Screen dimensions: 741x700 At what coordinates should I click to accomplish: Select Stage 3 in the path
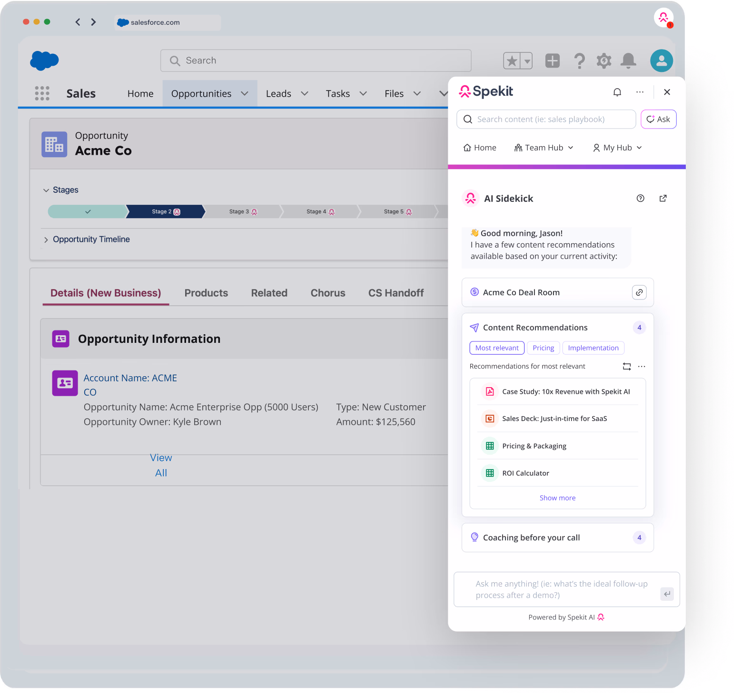tap(243, 211)
